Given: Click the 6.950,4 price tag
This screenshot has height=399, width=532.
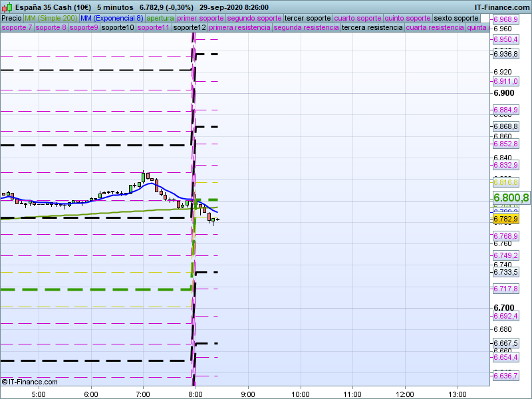Looking at the screenshot, I should (505, 39).
